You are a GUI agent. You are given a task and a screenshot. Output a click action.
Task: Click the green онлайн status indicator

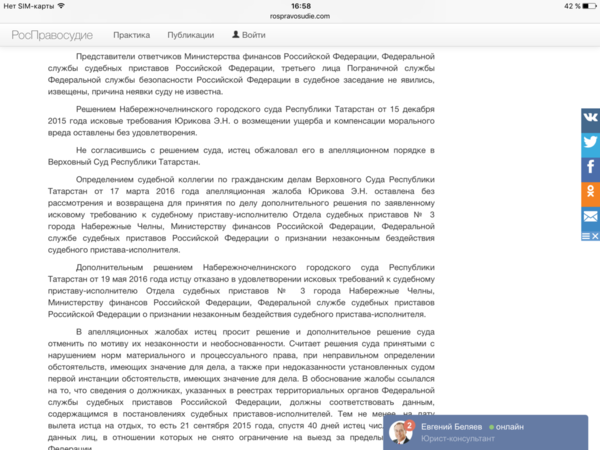[493, 426]
